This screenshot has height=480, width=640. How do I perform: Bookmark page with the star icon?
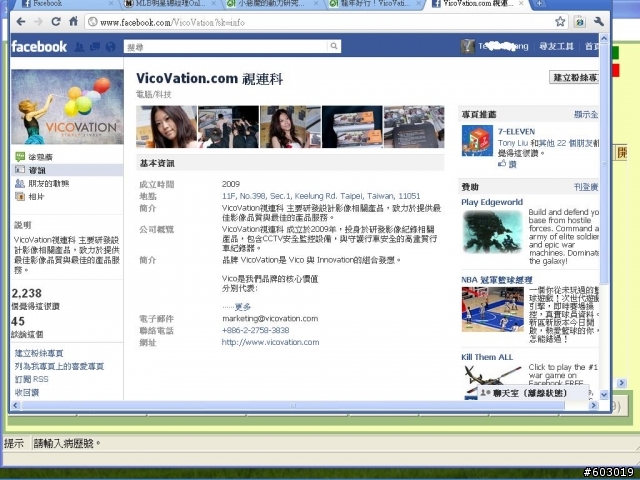coord(560,22)
